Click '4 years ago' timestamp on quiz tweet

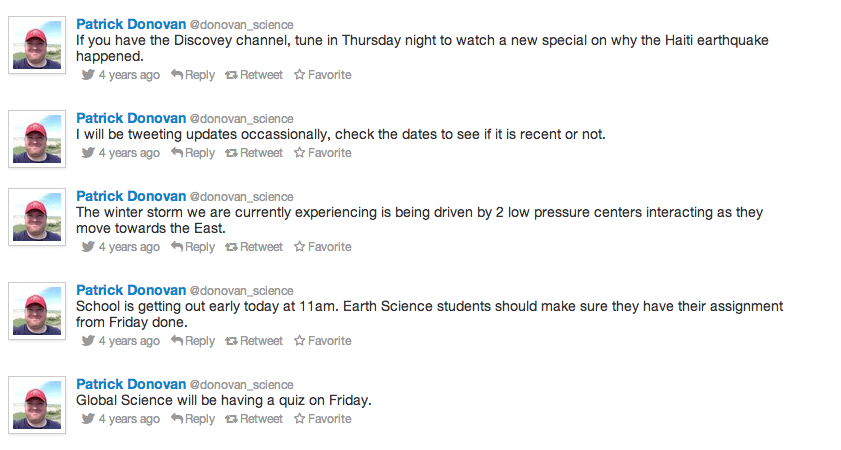(x=128, y=419)
